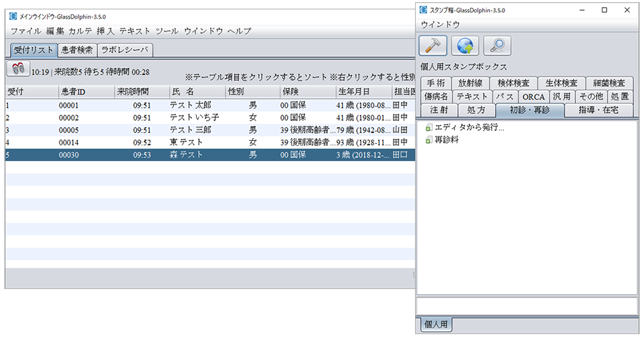Viewport: 644px width, 337px height.
Task: Click the footprint refresh icon above reception list
Action: [x=18, y=69]
